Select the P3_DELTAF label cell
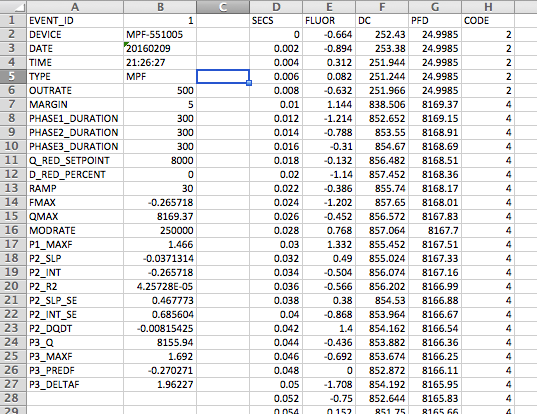Image resolution: width=537 pixels, height=414 pixels. 75,385
